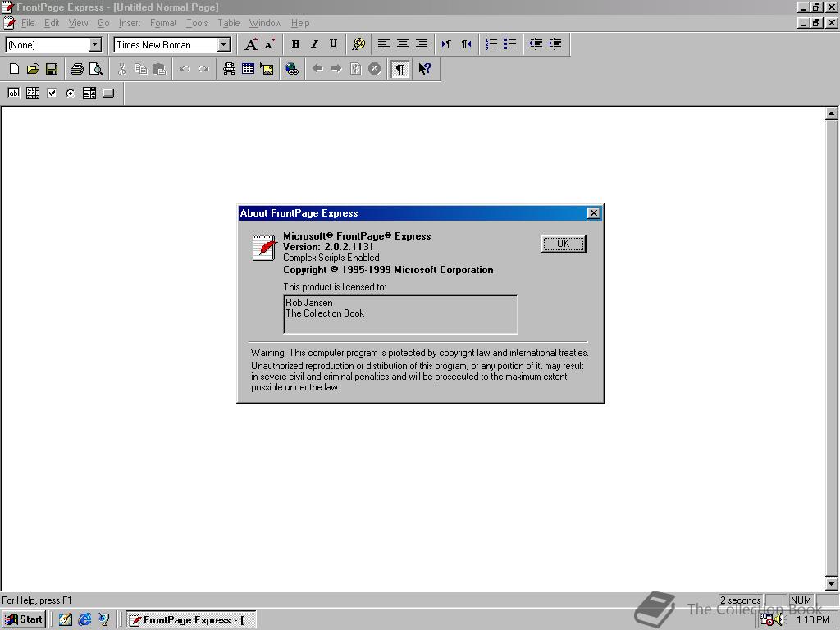Go Back with the left arrow
This screenshot has width=840, height=630.
[x=317, y=69]
